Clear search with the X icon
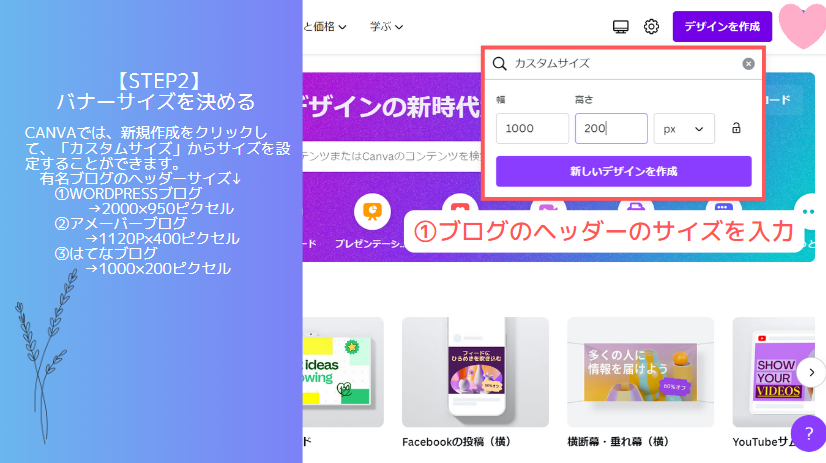826x463 pixels. pos(748,64)
